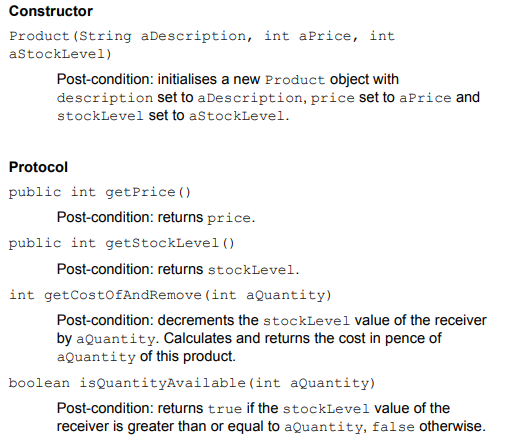This screenshot has height=437, width=512.
Task: Click the Constructor heading
Action: coord(51,11)
